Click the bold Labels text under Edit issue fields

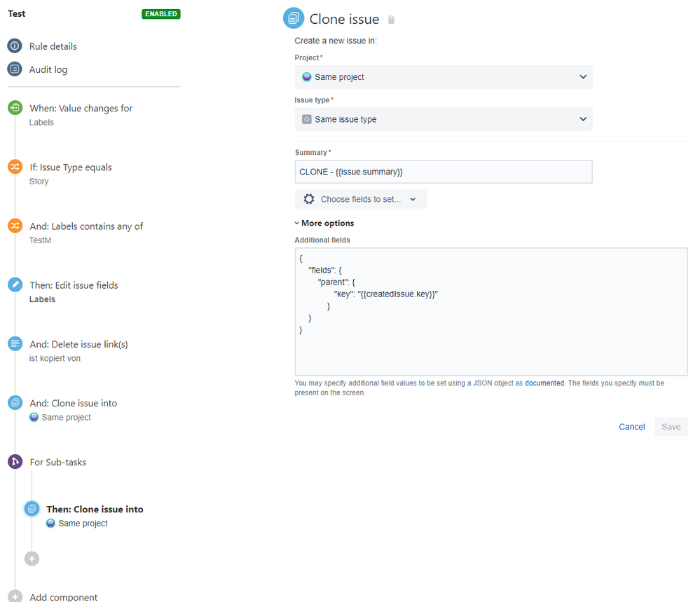pos(43,299)
